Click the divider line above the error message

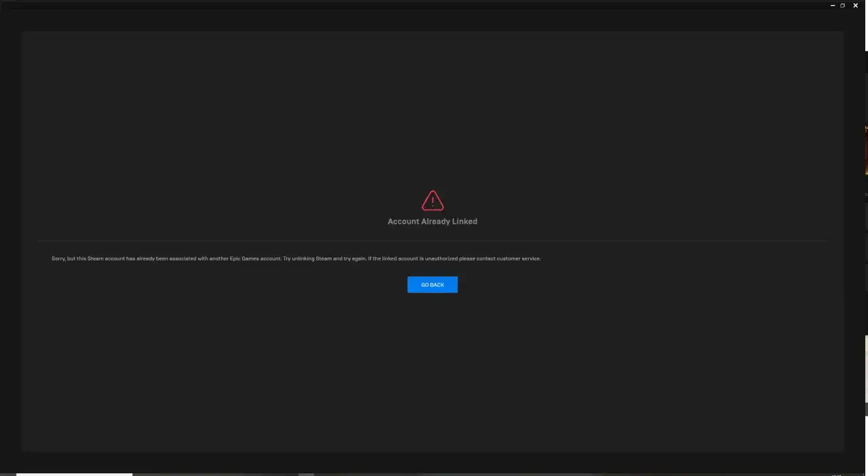coord(433,241)
